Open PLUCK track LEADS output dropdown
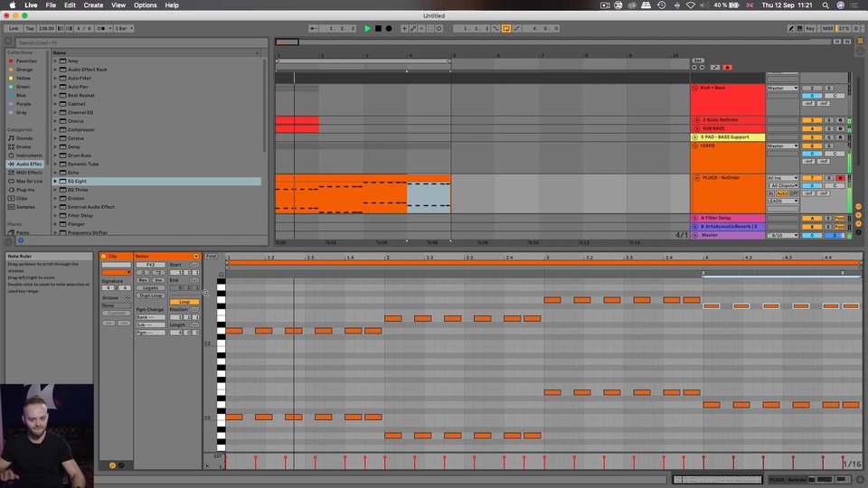This screenshot has height=488, width=868. pos(782,201)
